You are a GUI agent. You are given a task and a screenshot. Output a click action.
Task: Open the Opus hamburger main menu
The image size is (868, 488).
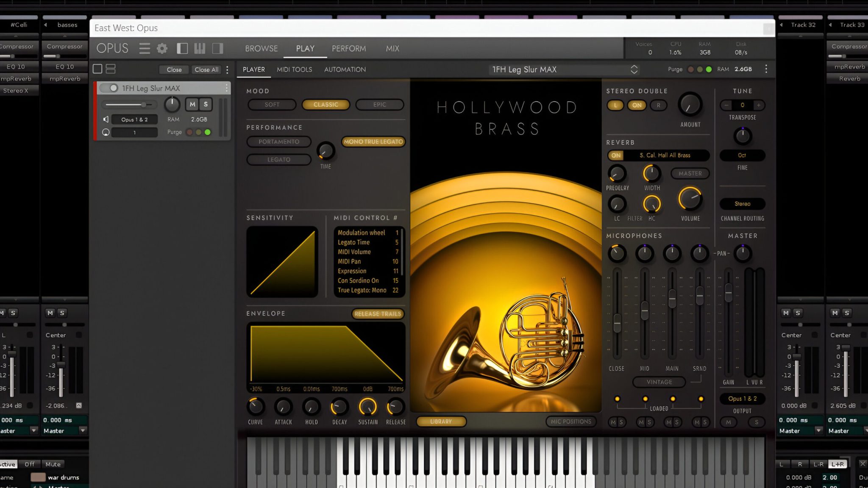tap(145, 48)
